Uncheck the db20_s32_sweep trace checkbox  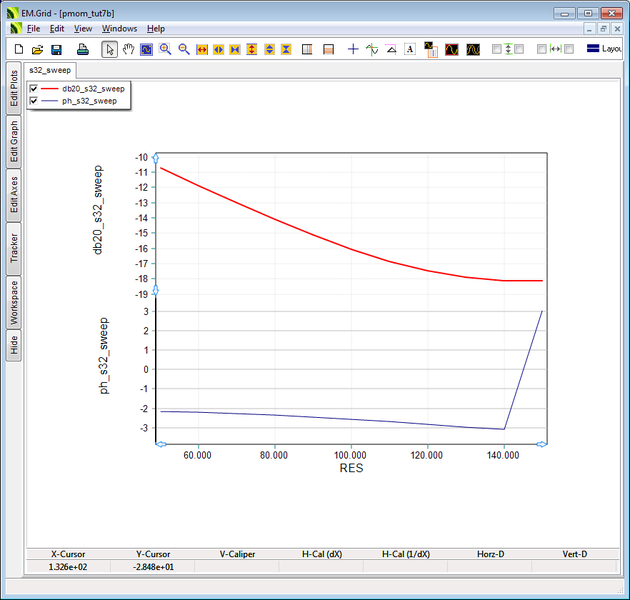coord(34,89)
